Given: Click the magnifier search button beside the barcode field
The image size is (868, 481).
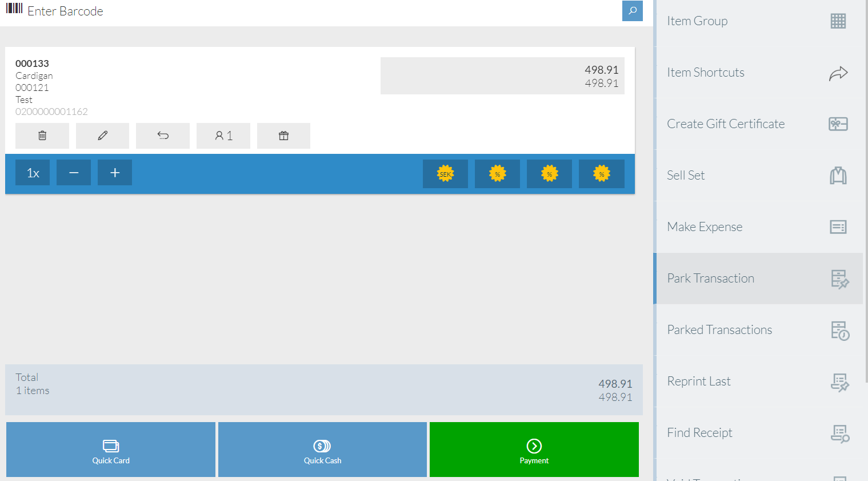Looking at the screenshot, I should pos(632,11).
